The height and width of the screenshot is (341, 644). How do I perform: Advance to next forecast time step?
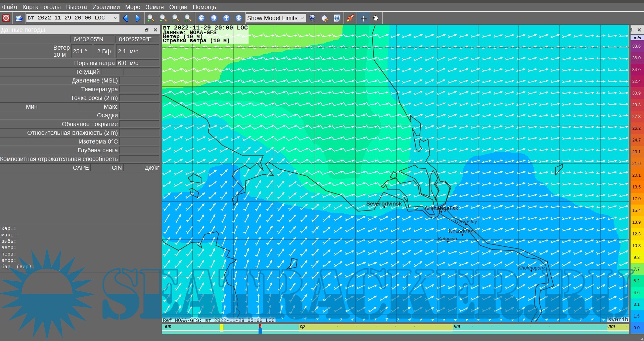138,18
